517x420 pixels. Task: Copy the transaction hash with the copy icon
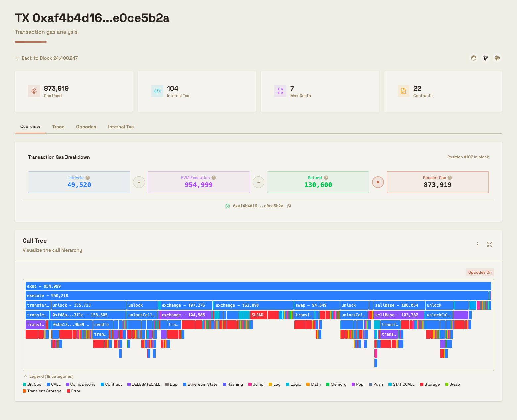[289, 206]
